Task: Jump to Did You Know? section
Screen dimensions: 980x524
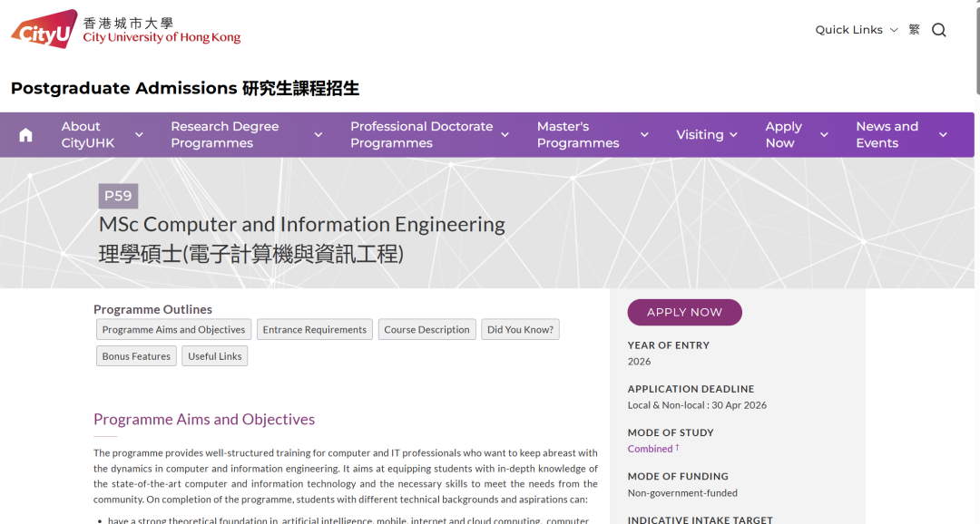Action: [x=520, y=330]
